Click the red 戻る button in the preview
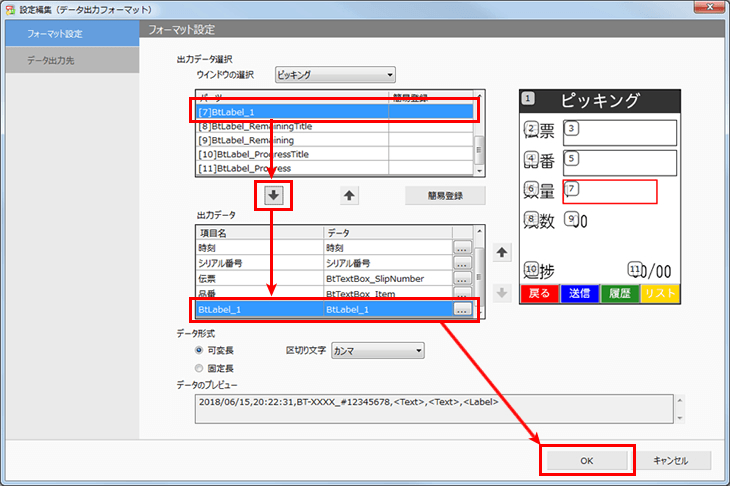This screenshot has height=486, width=730. click(539, 293)
